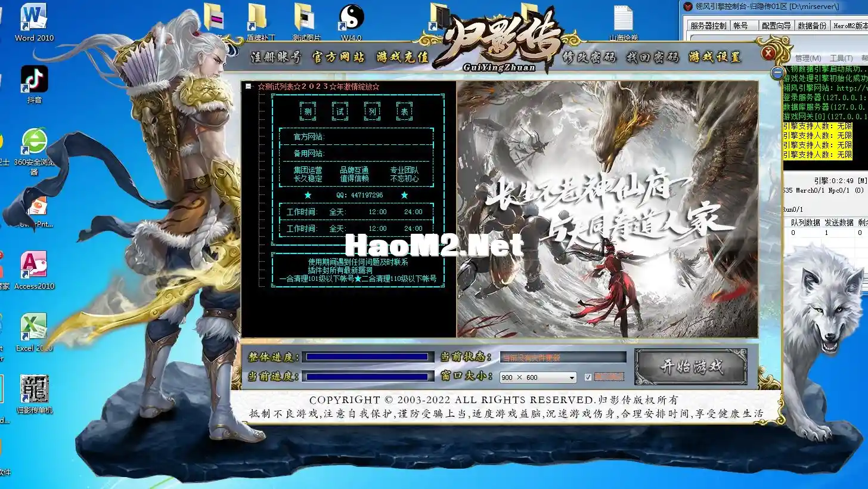Open the Access2010 desktop shortcut
This screenshot has height=489, width=868.
34,270
